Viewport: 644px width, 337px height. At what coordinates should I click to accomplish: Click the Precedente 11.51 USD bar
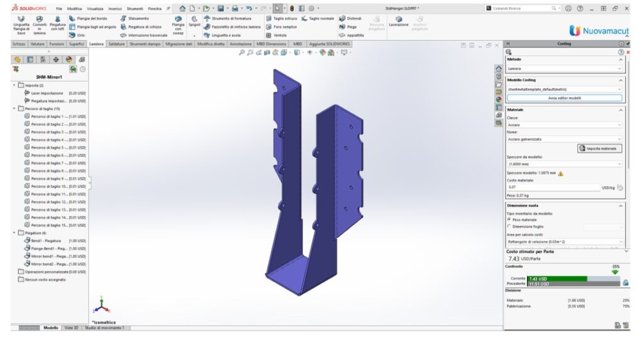click(574, 284)
